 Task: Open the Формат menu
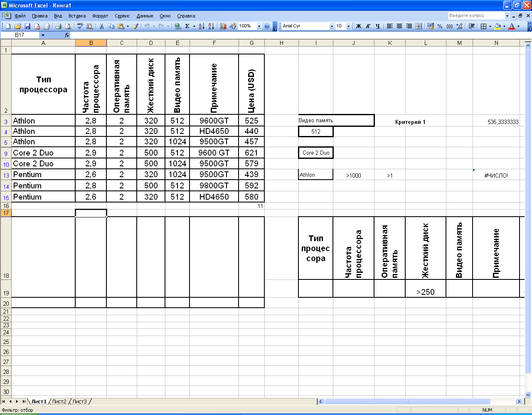(x=100, y=16)
